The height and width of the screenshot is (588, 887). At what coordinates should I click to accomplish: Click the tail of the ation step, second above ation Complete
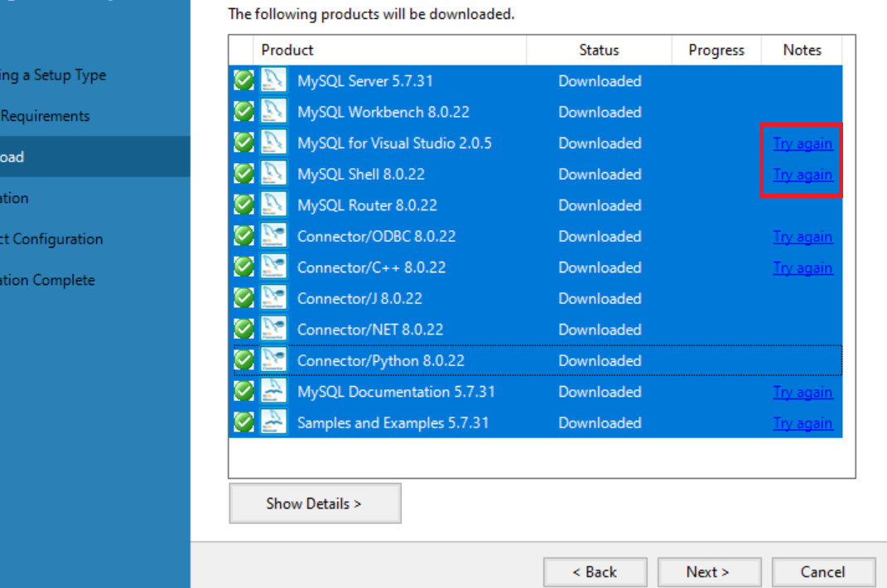click(14, 198)
